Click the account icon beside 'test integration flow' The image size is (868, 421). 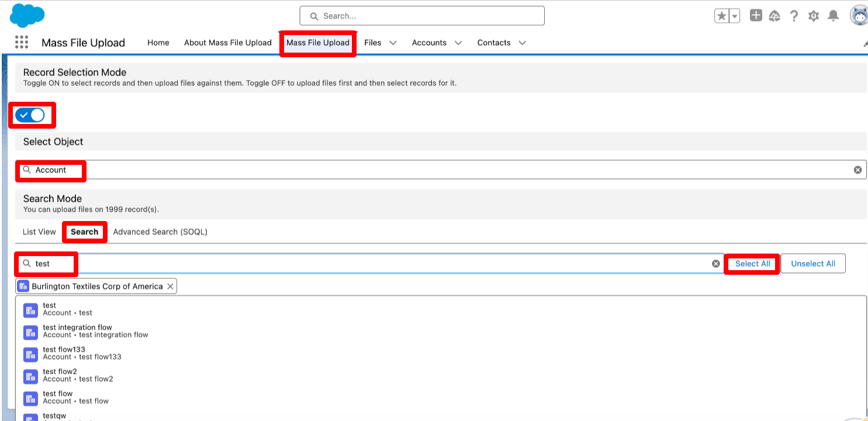click(30, 333)
